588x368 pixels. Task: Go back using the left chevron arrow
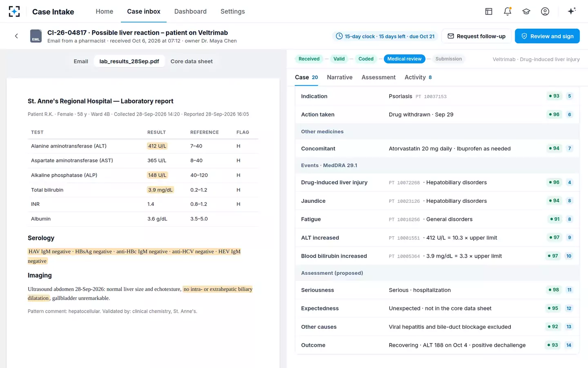[x=16, y=36]
